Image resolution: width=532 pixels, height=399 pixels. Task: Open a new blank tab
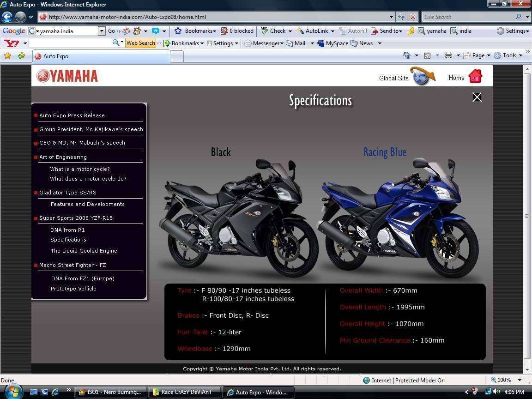[177, 56]
